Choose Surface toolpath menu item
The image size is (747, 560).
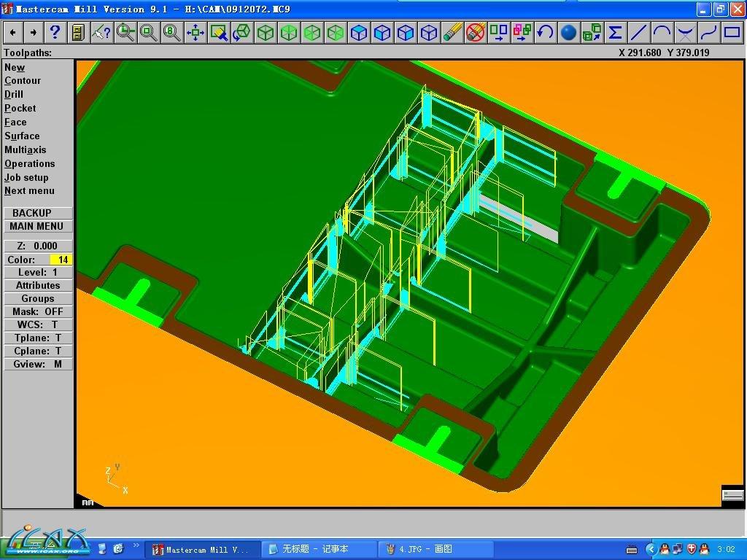tap(22, 136)
